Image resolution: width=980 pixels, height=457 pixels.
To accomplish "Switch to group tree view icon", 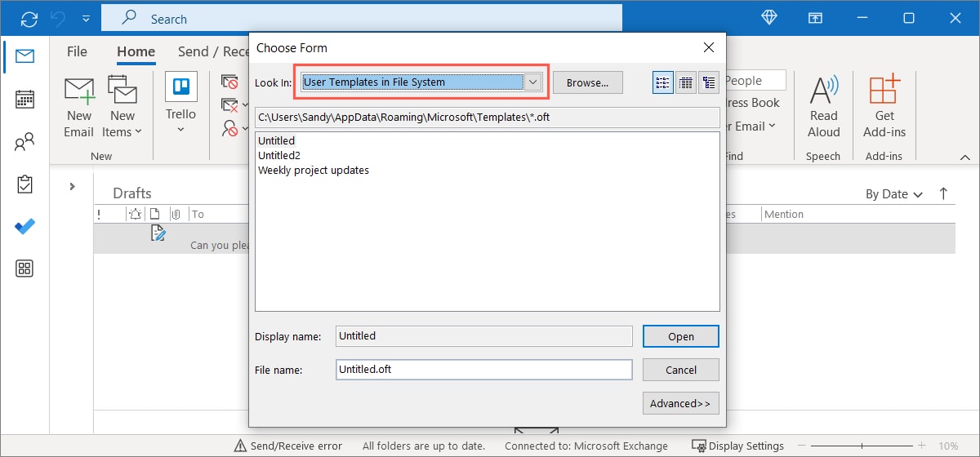I will click(709, 82).
